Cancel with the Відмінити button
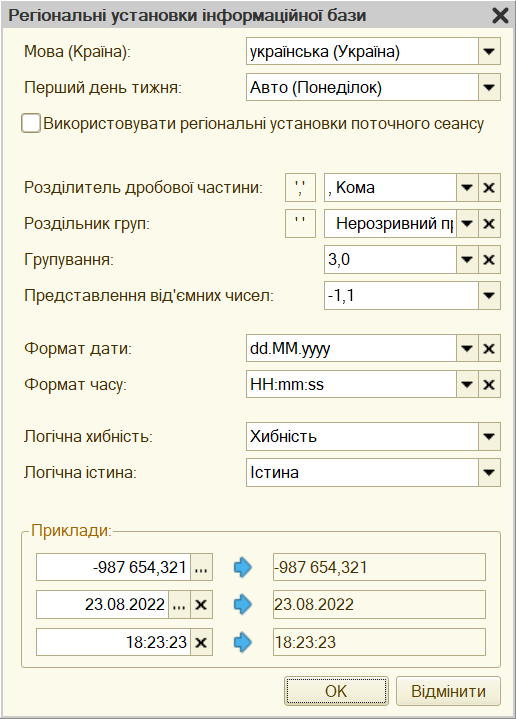The width and height of the screenshot is (516, 719). (x=448, y=691)
